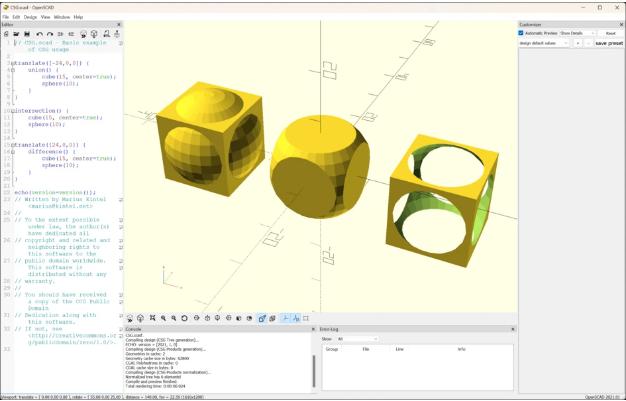
Task: Click the Reset button in Customizer
Action: point(610,33)
